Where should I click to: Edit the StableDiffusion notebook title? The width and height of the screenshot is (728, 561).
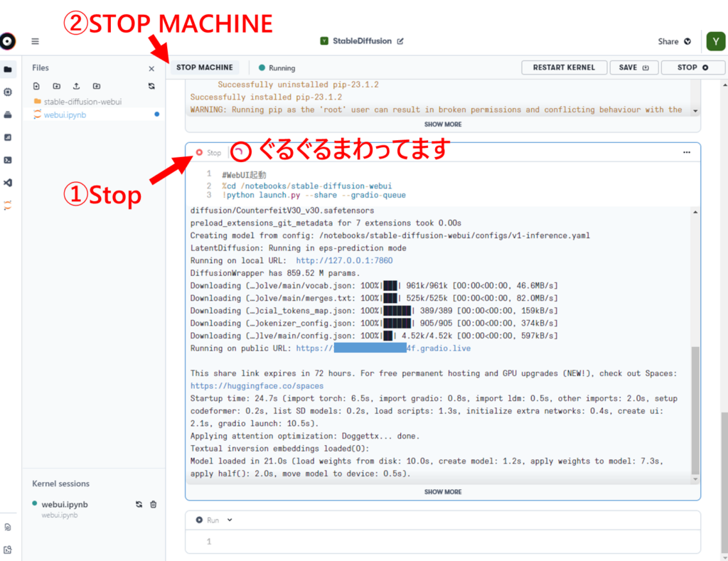click(400, 41)
